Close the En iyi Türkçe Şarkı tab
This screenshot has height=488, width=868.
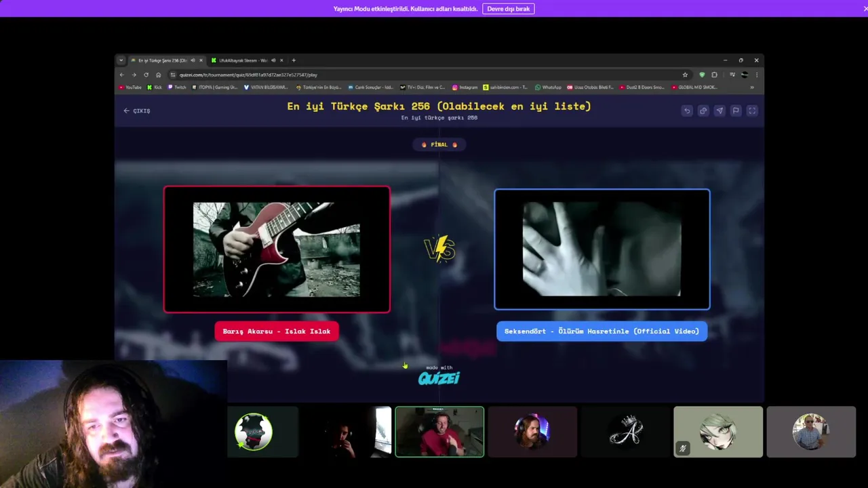(x=201, y=60)
